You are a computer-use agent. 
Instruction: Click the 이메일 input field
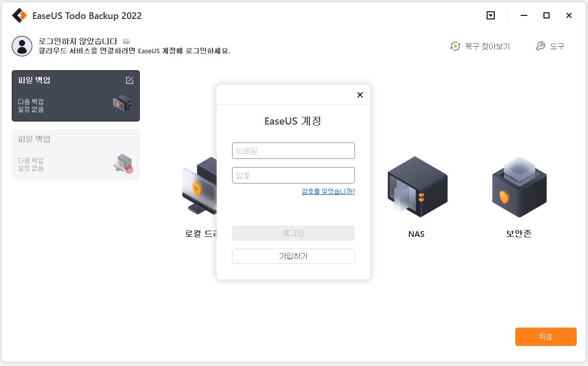(293, 151)
